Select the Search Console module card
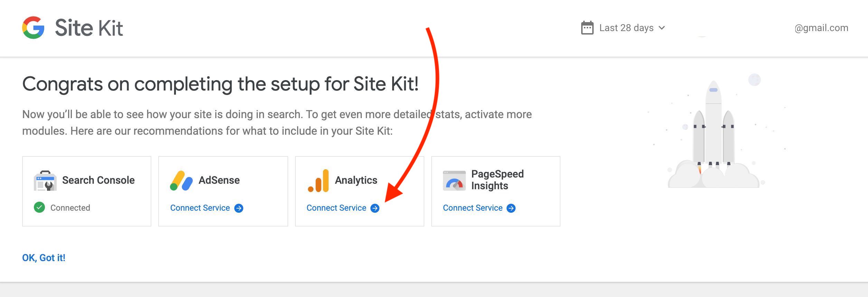The height and width of the screenshot is (297, 868). (x=87, y=191)
